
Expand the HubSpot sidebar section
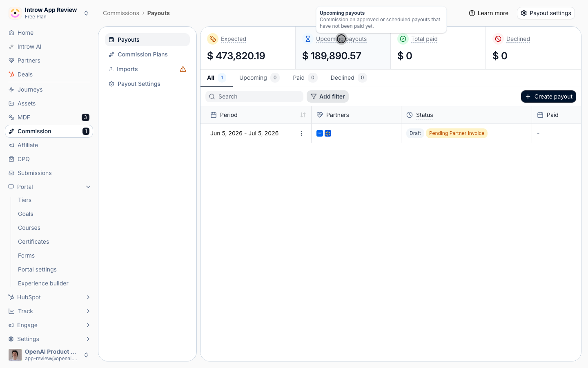pyautogui.click(x=49, y=297)
